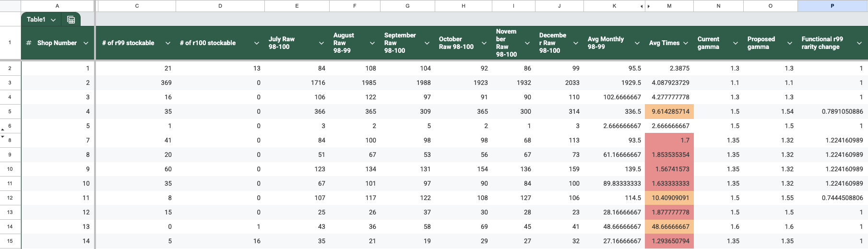Click the right arrow before column M header
Viewport: 868px width, 249px height.
[648, 6]
